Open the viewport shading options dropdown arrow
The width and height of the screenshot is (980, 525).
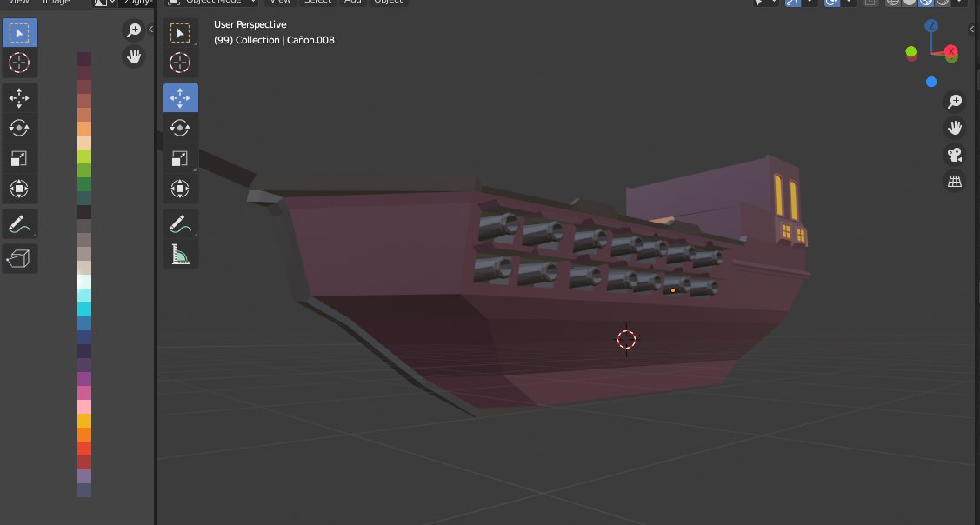[959, 2]
